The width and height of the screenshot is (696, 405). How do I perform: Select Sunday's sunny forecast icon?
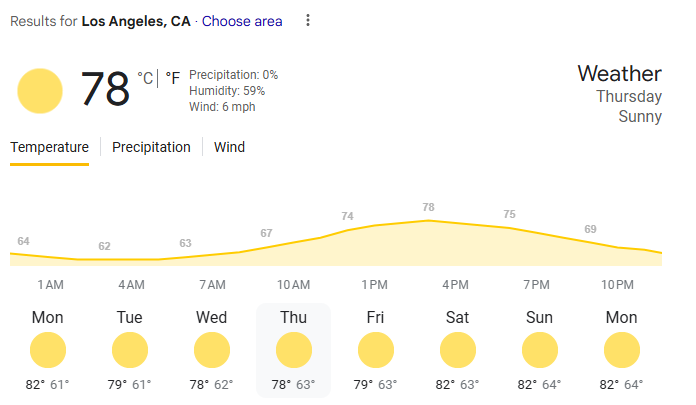click(540, 351)
